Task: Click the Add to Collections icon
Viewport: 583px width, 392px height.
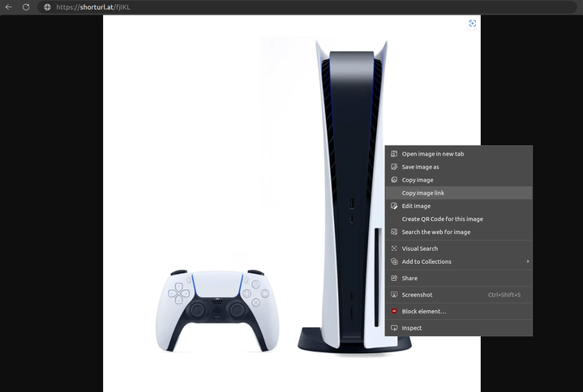Action: (394, 262)
